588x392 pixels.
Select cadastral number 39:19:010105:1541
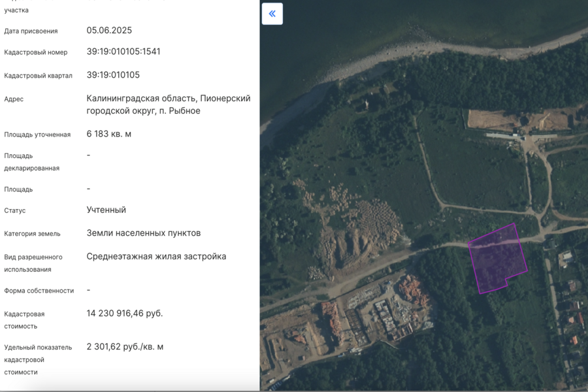tap(123, 52)
